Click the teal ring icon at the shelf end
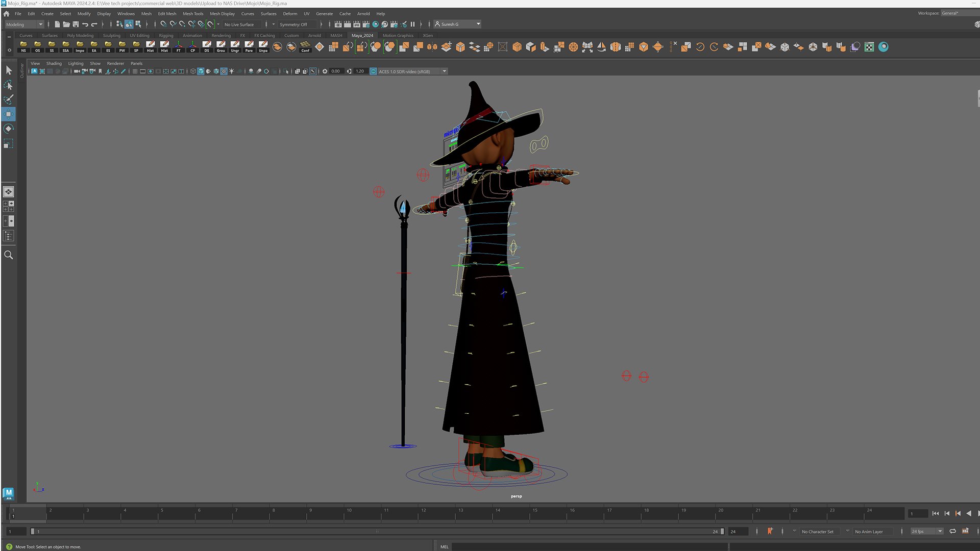 click(x=884, y=47)
